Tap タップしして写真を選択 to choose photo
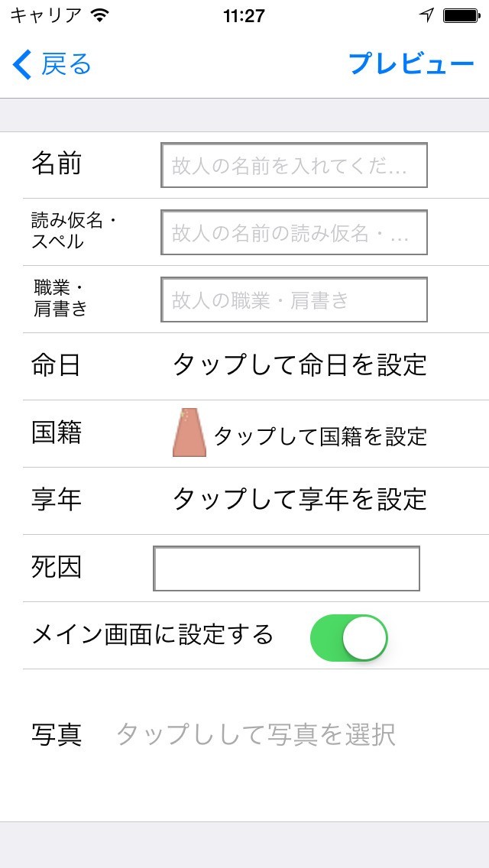 (255, 735)
